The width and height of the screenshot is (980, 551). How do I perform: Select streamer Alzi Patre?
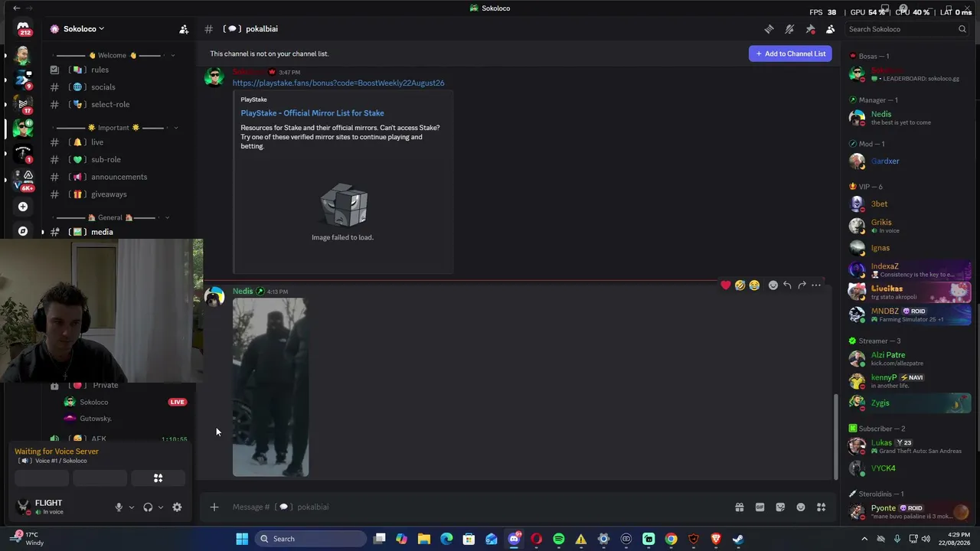pos(910,359)
